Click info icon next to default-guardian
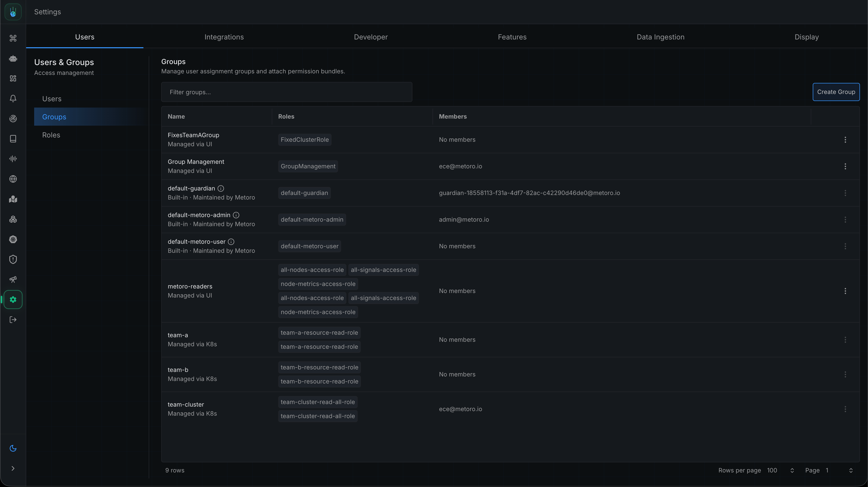This screenshot has height=487, width=868. coord(221,188)
